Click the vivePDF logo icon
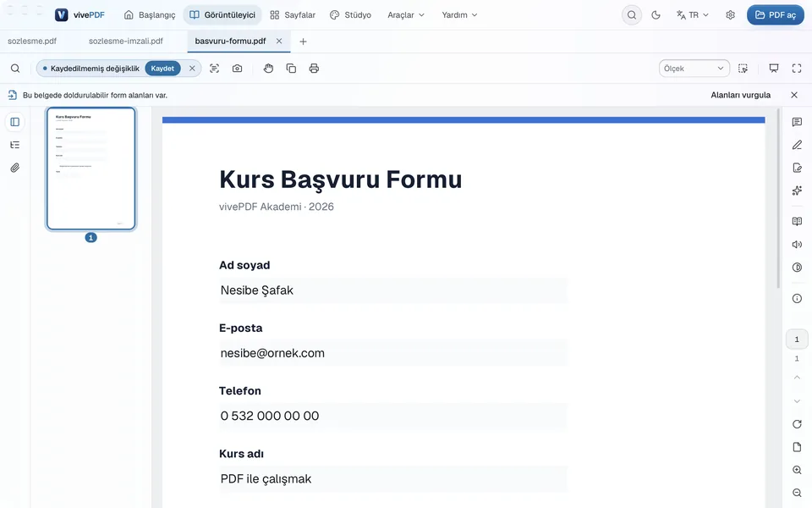Viewport: 812px width, 508px height. [x=61, y=15]
